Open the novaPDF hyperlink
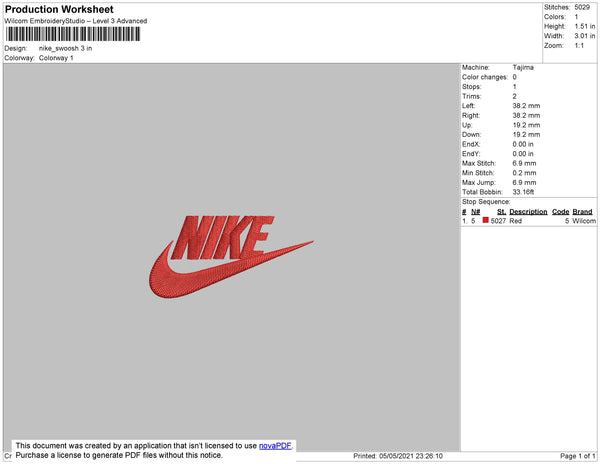This screenshot has width=600, height=464. tap(275, 446)
